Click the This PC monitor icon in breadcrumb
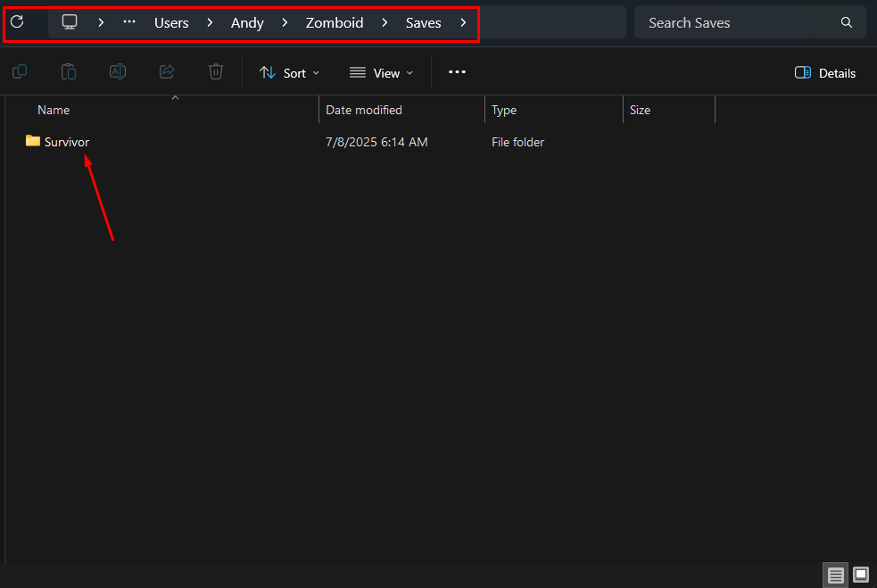The width and height of the screenshot is (877, 588). point(70,22)
